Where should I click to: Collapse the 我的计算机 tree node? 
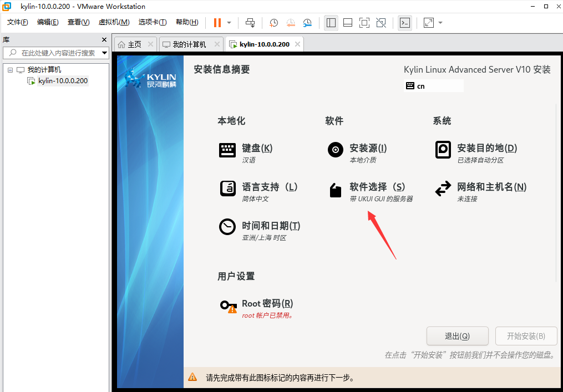[11, 70]
